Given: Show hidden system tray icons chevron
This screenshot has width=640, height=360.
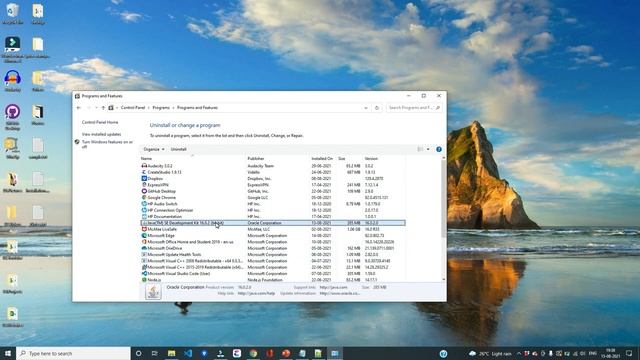Looking at the screenshot, I should point(519,353).
